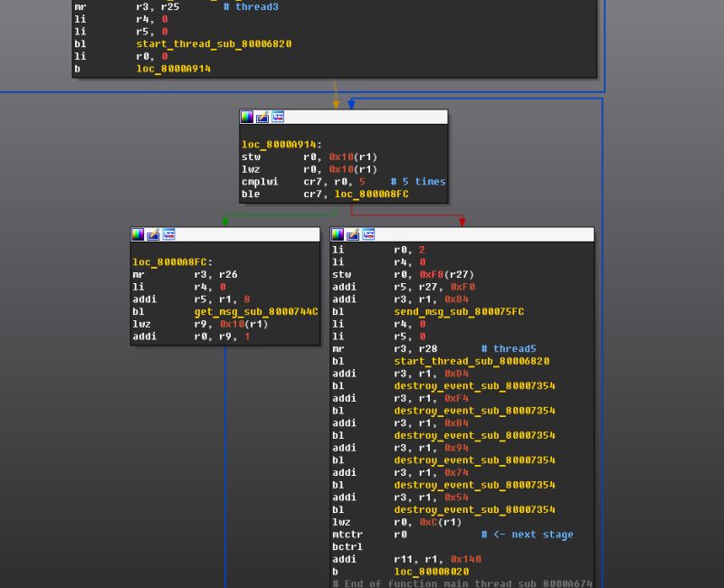Click the addi r0, r9, 1 instruction

coord(191,337)
